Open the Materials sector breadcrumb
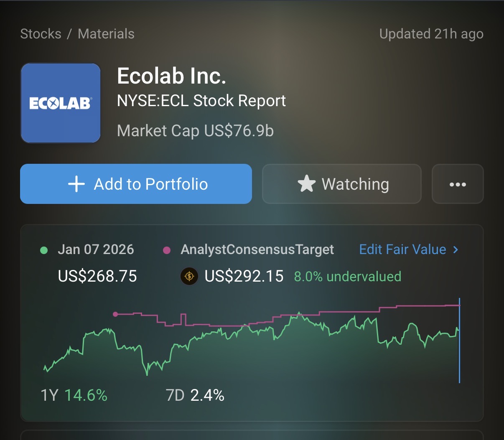 click(106, 34)
